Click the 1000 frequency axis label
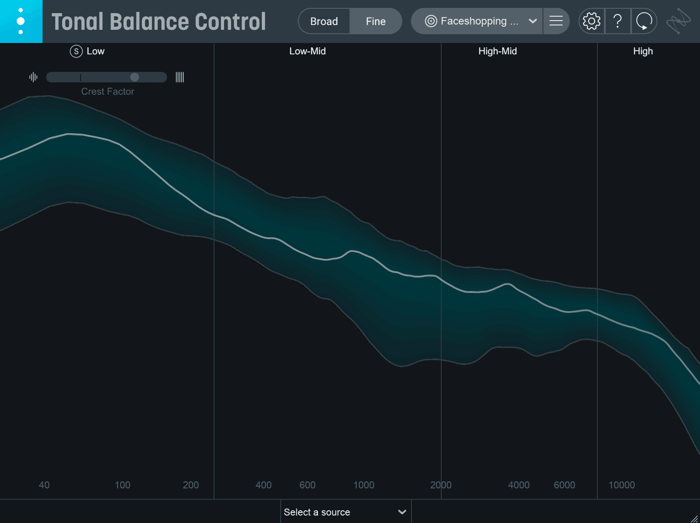 364,485
